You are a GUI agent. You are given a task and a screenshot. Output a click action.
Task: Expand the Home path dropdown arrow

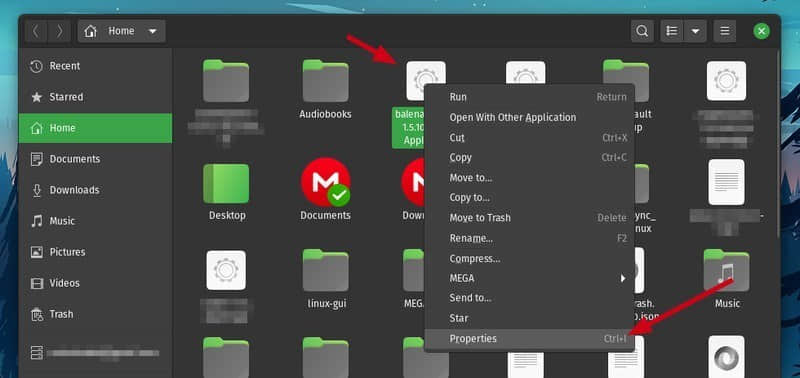pos(153,31)
